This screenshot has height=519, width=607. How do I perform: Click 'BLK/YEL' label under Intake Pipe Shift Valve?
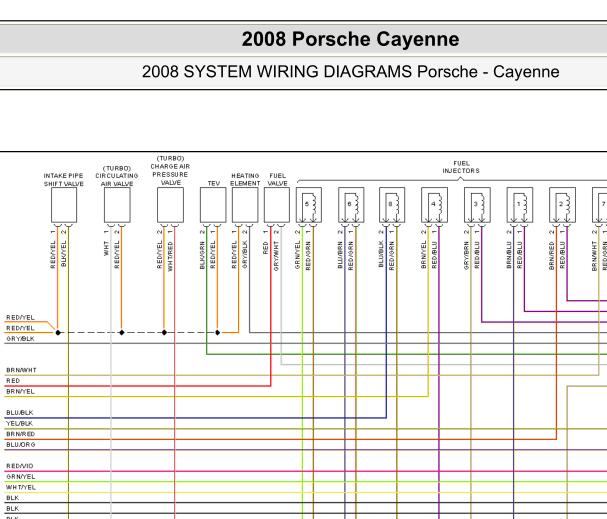point(64,254)
